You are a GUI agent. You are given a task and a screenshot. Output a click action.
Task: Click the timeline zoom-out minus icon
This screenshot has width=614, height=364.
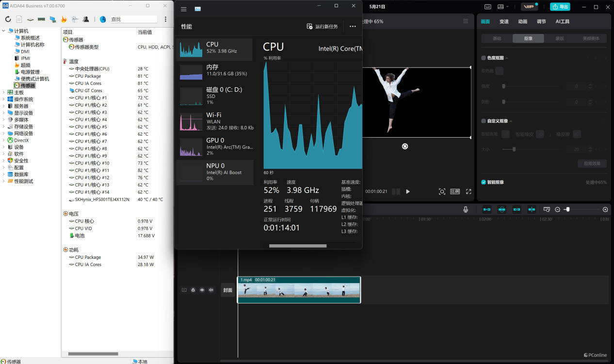(x=558, y=209)
